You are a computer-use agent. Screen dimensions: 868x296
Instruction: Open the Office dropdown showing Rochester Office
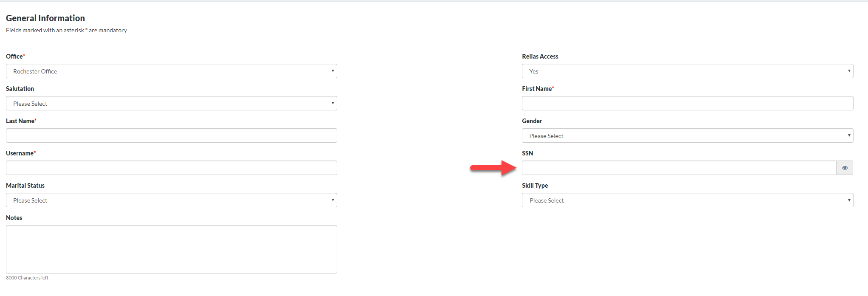pyautogui.click(x=171, y=71)
